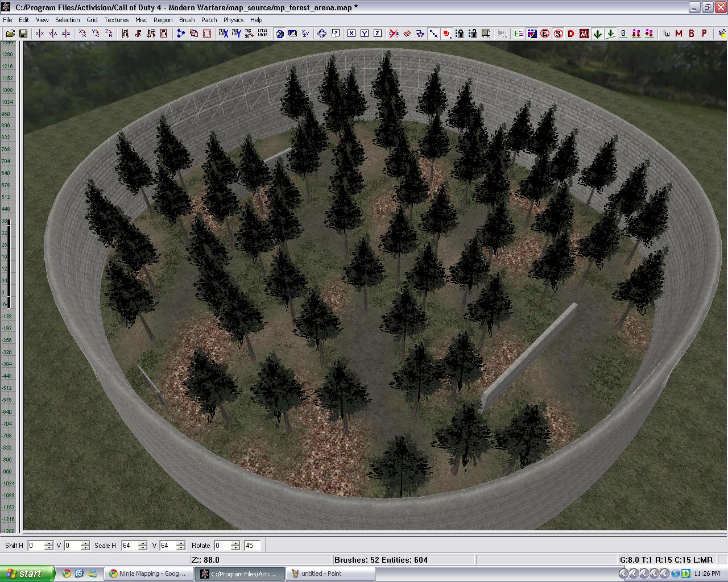Click the XY axis label toolbar icon
Image resolution: width=728 pixels, height=582 pixels.
tap(305, 34)
